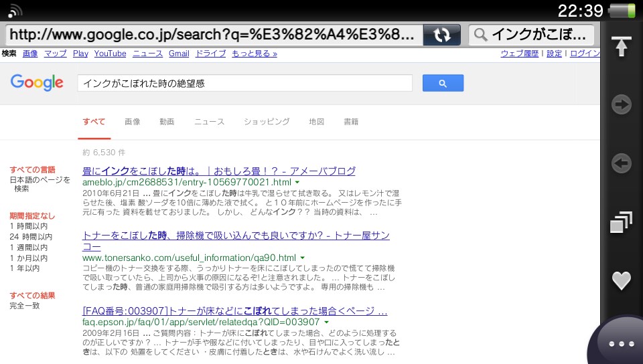Filter results to 24 時間以内
The image size is (643, 364).
(x=31, y=237)
